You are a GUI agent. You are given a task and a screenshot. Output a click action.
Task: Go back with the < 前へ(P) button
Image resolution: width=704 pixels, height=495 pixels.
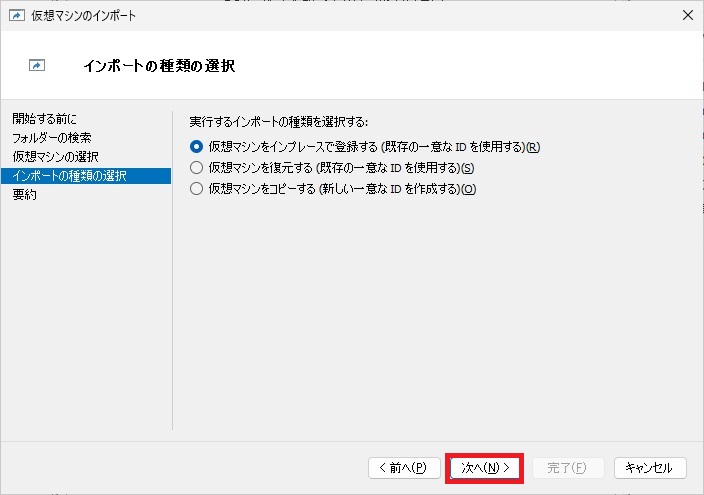[x=404, y=468]
